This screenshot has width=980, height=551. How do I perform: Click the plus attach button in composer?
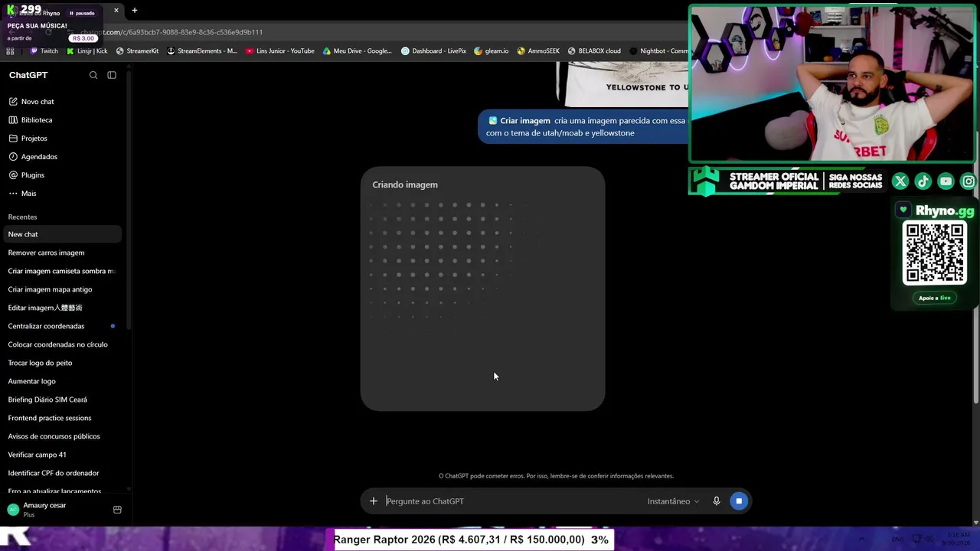click(x=374, y=501)
